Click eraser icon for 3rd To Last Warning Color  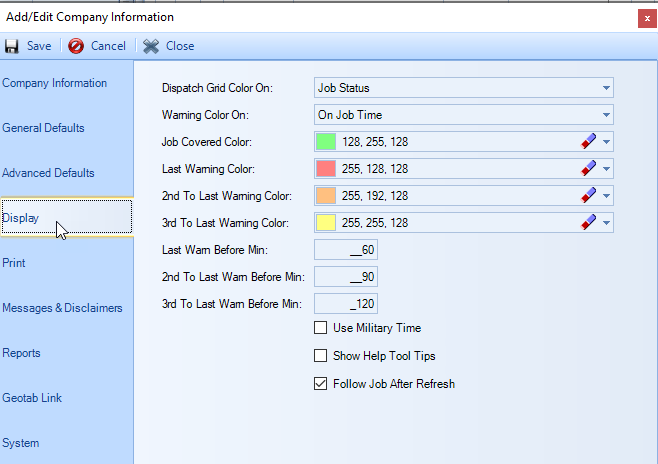(x=588, y=223)
